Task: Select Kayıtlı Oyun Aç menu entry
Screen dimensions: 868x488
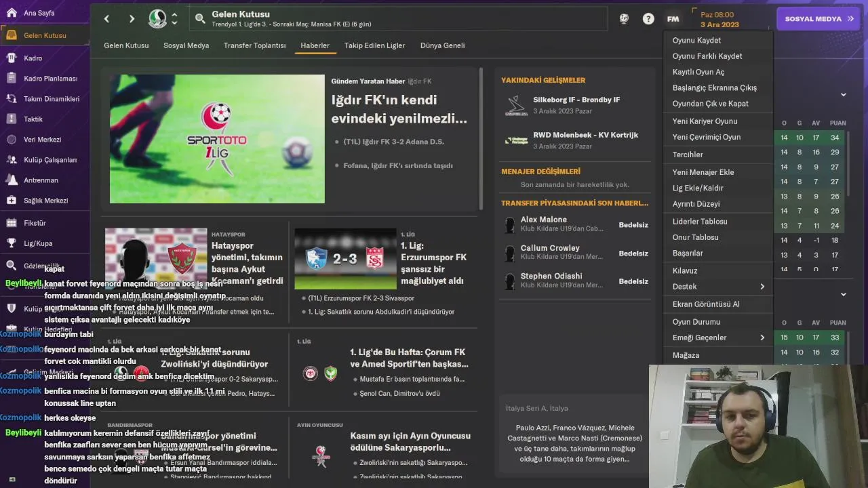Action: click(717, 72)
